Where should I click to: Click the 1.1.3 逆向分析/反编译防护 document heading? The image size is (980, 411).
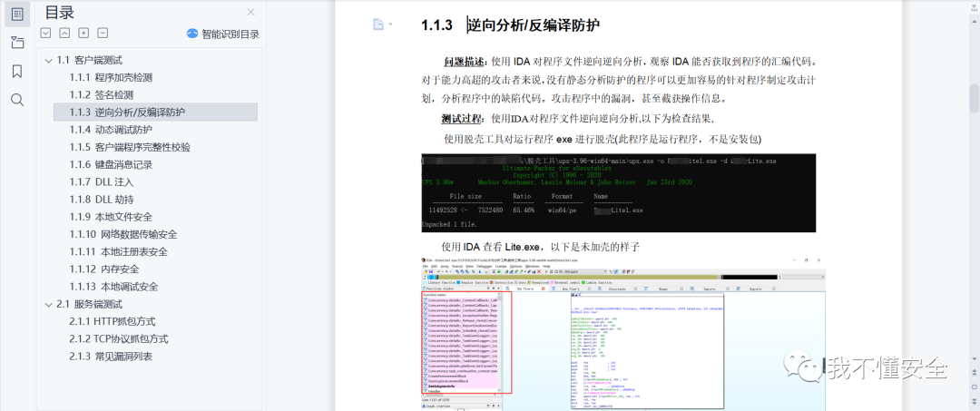(511, 25)
